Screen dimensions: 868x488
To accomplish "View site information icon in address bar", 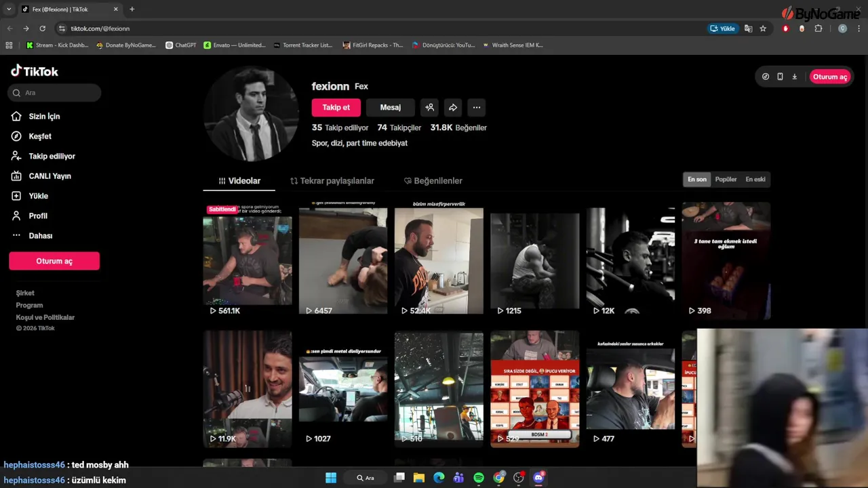I will point(62,28).
